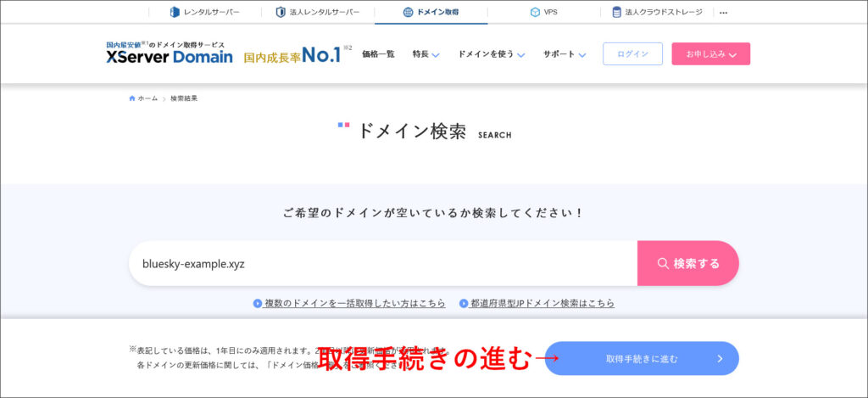
Task: Open 都道府県型JPドメイン検索はこちら link
Action: [542, 303]
